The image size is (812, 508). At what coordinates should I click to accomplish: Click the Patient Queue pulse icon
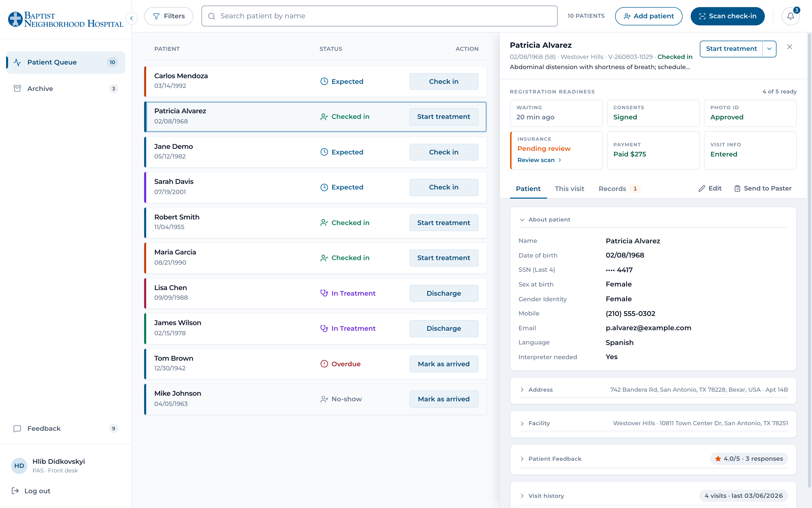pos(18,62)
